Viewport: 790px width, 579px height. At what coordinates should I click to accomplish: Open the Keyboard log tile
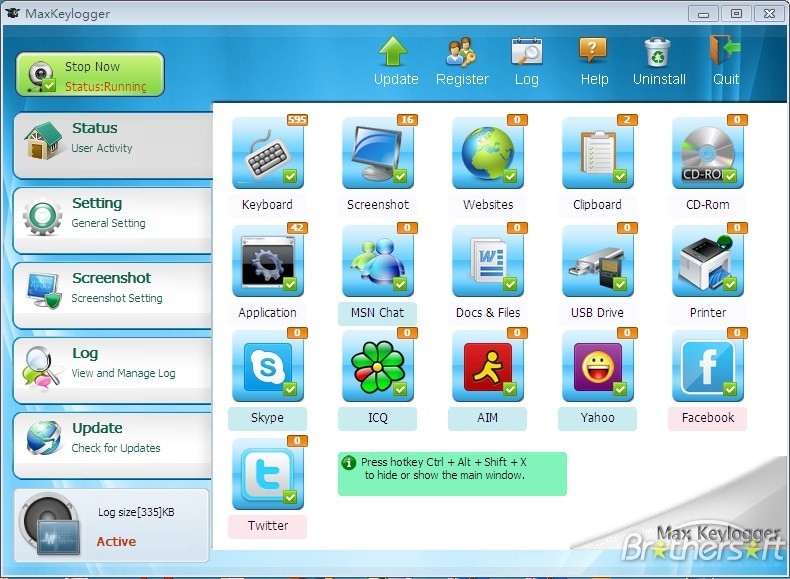pyautogui.click(x=268, y=153)
